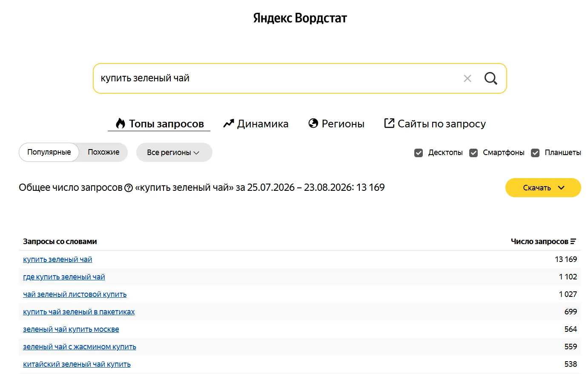Click the flame icon of Топы запросов

tap(120, 124)
